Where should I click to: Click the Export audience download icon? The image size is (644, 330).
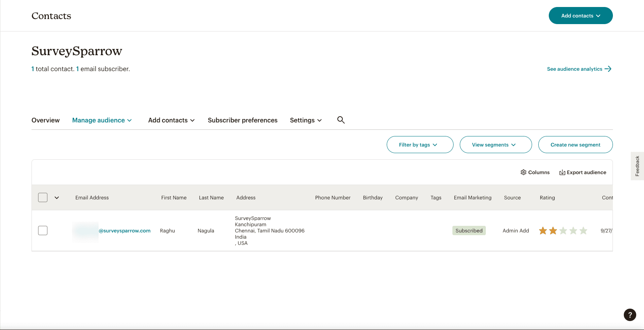(562, 172)
